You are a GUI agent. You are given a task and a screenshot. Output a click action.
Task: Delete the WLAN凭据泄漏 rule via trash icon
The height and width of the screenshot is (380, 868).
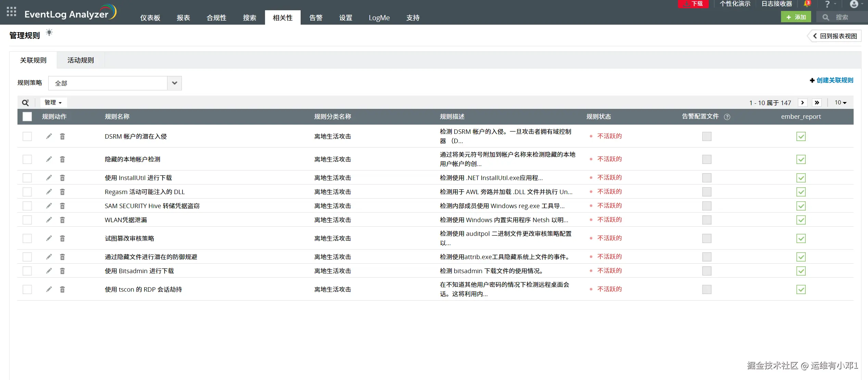tap(62, 220)
